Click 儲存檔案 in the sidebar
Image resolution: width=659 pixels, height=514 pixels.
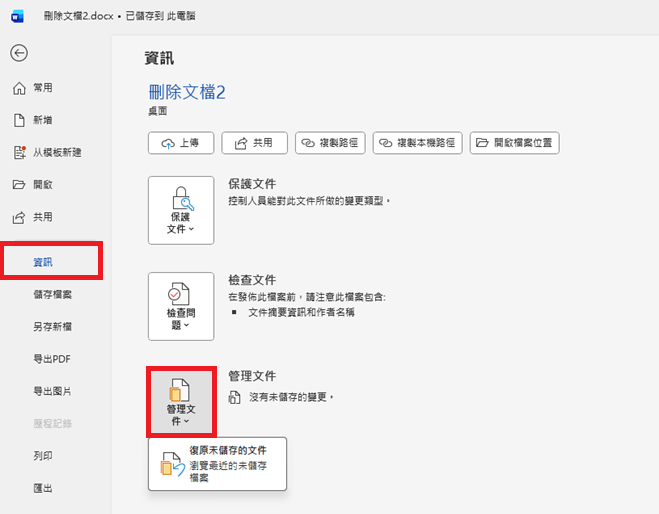point(52,294)
